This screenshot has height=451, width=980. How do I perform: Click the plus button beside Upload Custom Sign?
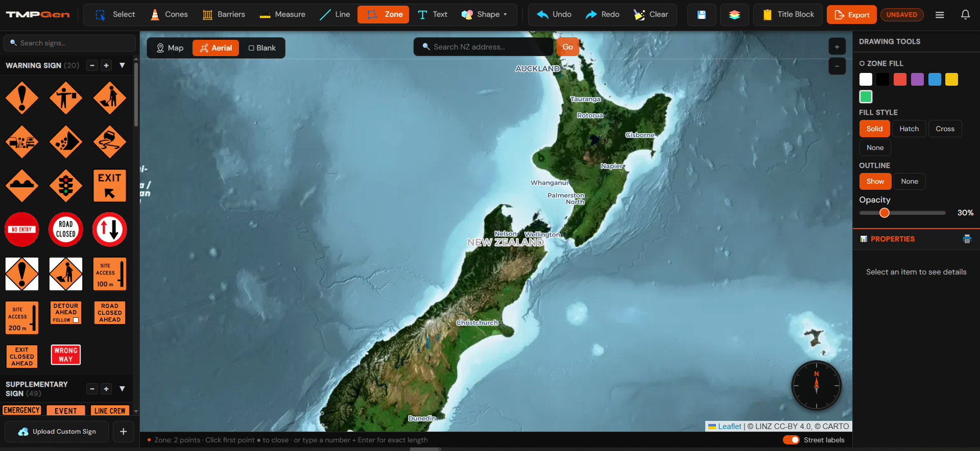click(123, 432)
